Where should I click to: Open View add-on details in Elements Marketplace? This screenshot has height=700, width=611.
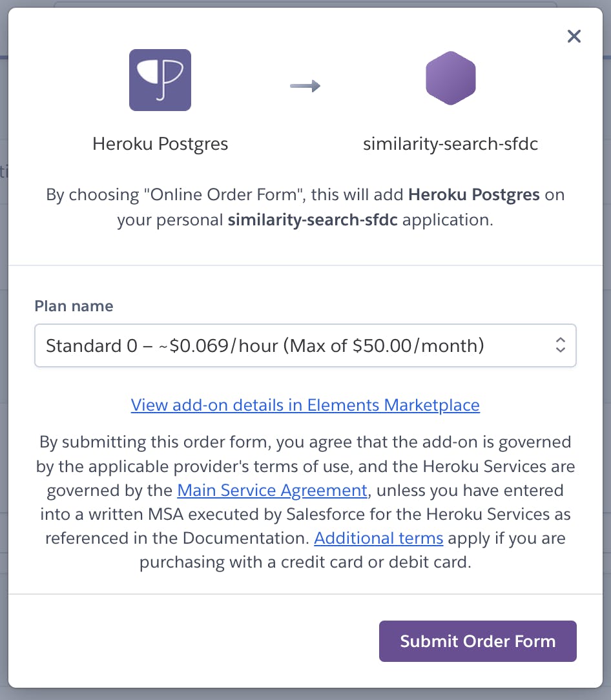[x=305, y=405]
